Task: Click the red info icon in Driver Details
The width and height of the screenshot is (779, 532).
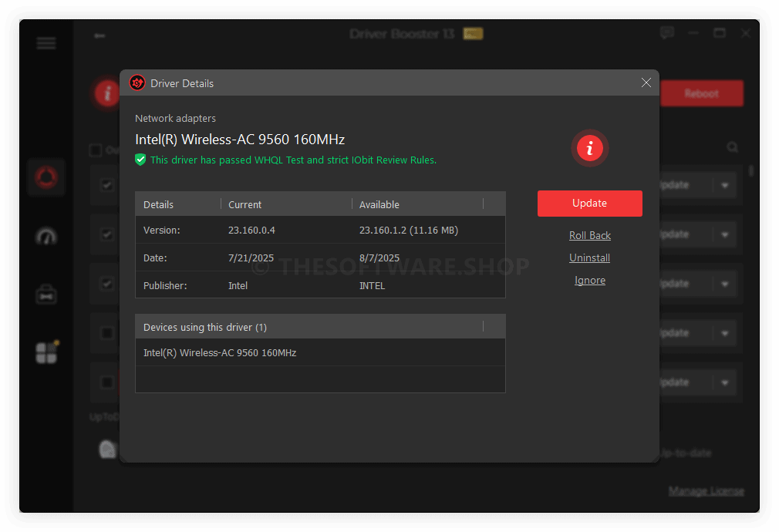Action: coord(590,148)
